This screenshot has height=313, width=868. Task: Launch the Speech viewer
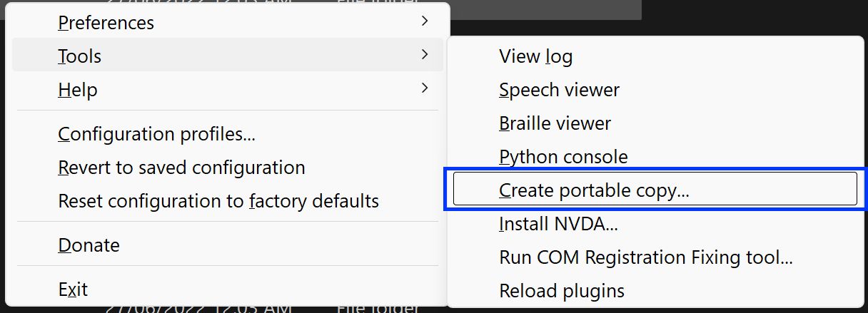click(x=559, y=90)
